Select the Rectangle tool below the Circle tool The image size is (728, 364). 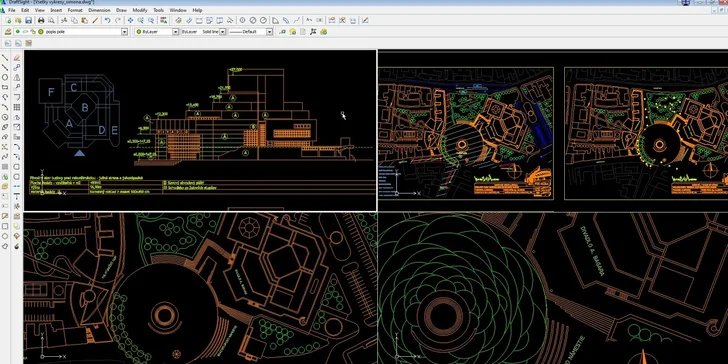coord(5,87)
